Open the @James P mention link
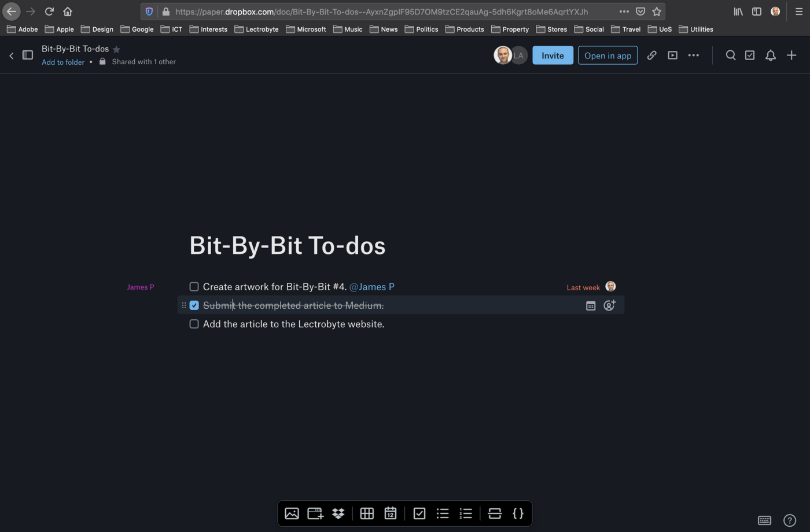Screen dimensions: 810x532 tap(372, 286)
